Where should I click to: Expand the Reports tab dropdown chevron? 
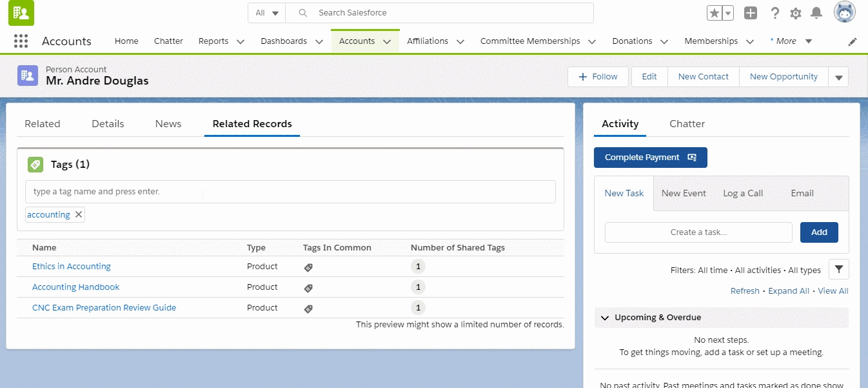click(x=241, y=41)
